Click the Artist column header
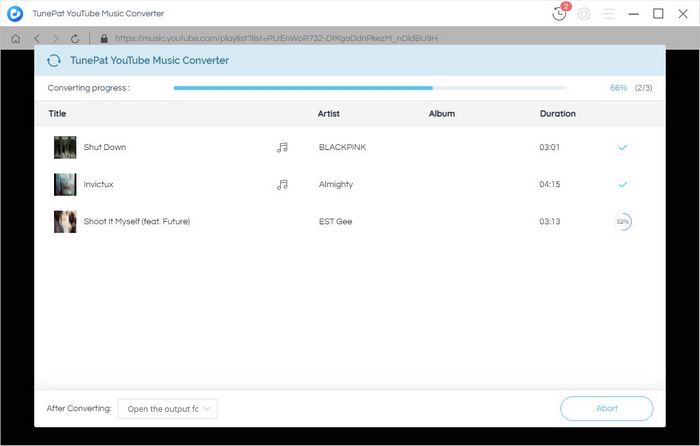This screenshot has width=700, height=446. 329,113
